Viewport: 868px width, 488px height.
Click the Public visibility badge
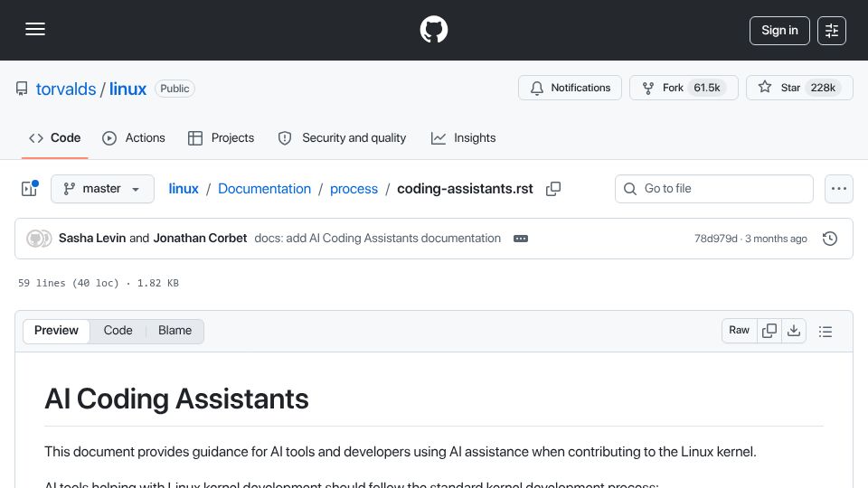[x=175, y=89]
